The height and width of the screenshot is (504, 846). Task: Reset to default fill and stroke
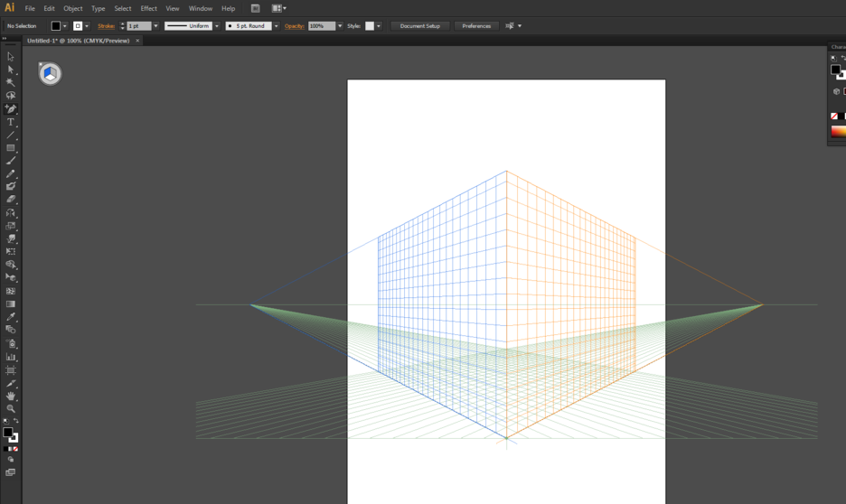pos(6,422)
